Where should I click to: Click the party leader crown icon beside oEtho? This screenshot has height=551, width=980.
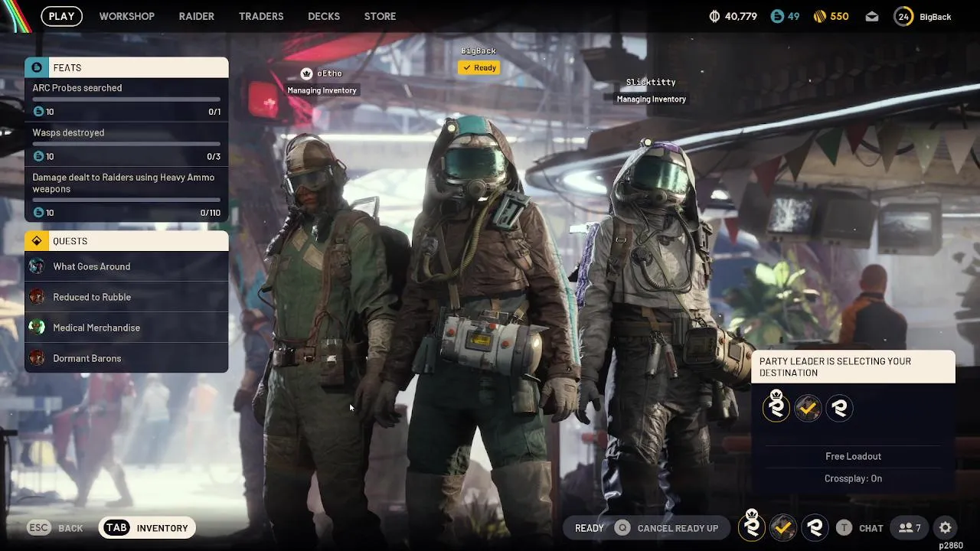pyautogui.click(x=307, y=73)
